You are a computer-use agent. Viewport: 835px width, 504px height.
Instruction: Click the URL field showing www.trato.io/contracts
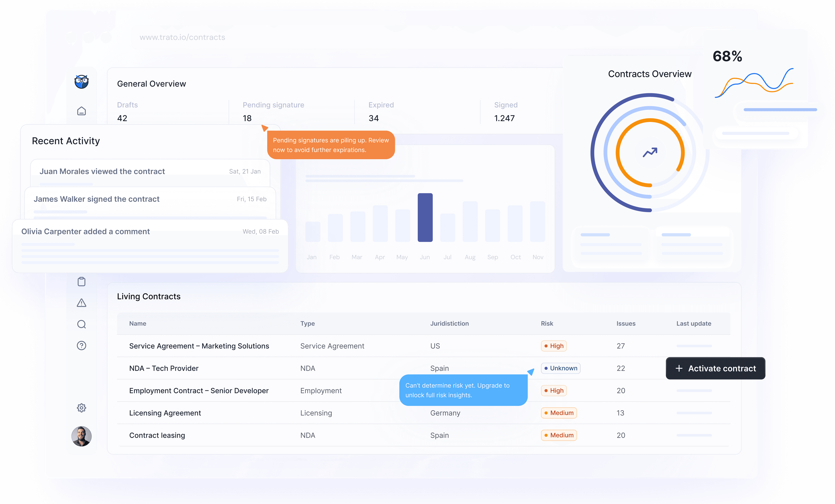pyautogui.click(x=183, y=37)
